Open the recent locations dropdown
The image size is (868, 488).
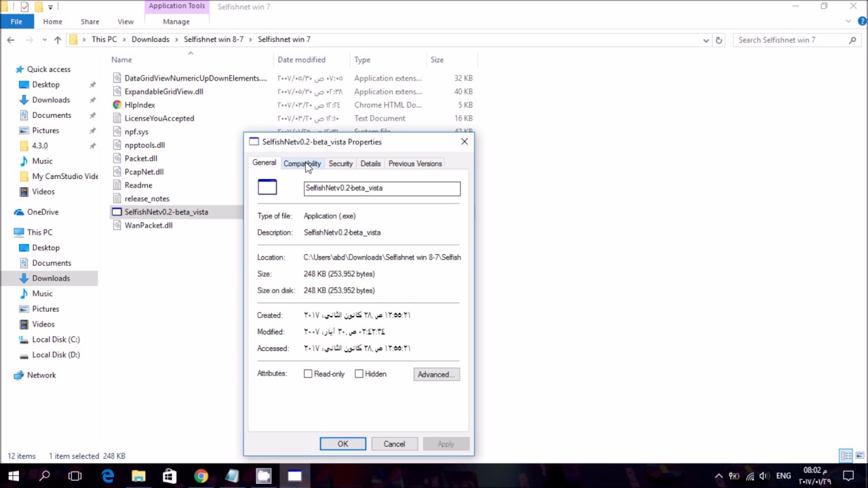(x=43, y=40)
